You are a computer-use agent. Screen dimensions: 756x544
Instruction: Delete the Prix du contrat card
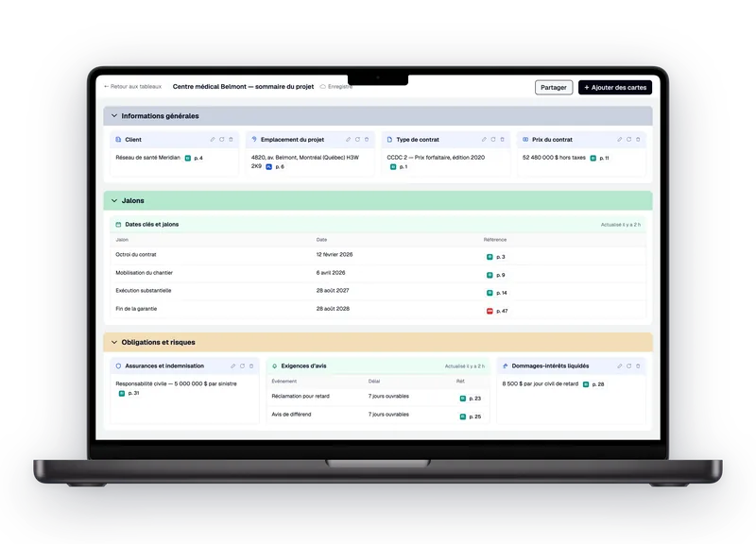pos(638,139)
